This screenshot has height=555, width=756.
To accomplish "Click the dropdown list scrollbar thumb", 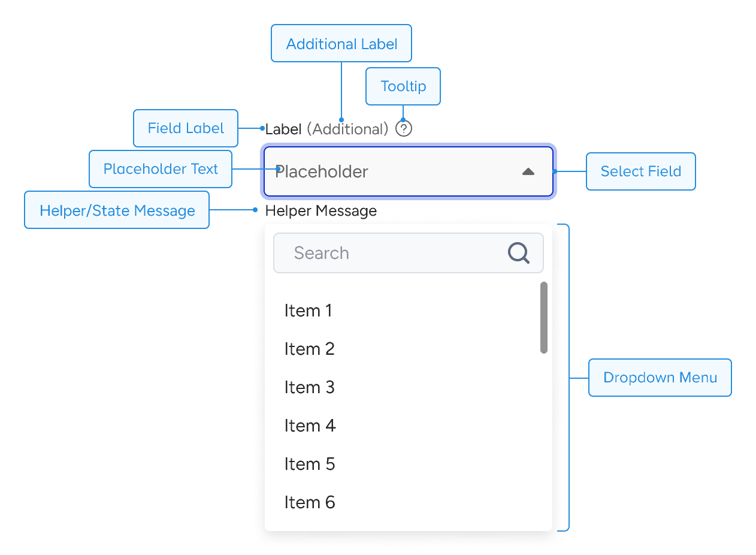I will (544, 318).
